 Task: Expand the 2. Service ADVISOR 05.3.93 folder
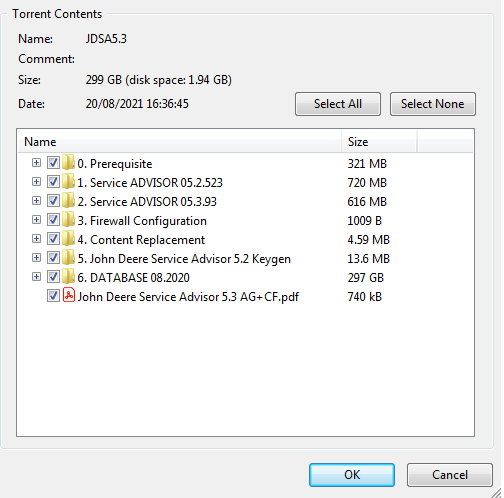coord(36,201)
